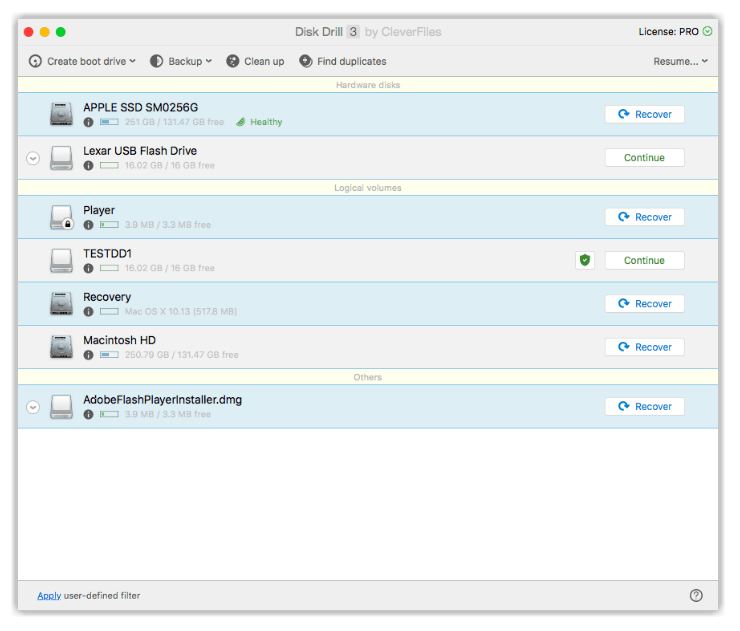Click the 251 GB / 131.47 GB free text
This screenshot has height=631, width=740.
[174, 122]
